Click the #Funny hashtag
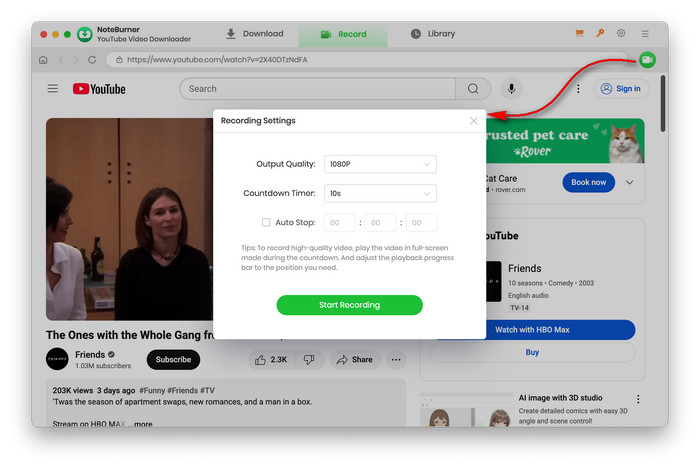The height and width of the screenshot is (469, 700). coord(152,390)
